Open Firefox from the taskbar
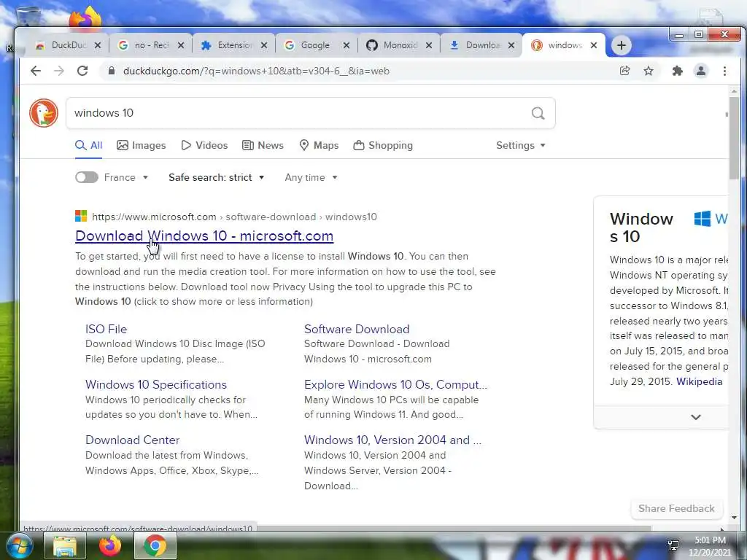 tap(110, 545)
